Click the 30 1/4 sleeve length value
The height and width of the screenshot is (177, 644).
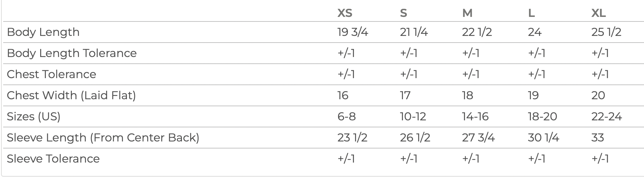click(x=543, y=138)
